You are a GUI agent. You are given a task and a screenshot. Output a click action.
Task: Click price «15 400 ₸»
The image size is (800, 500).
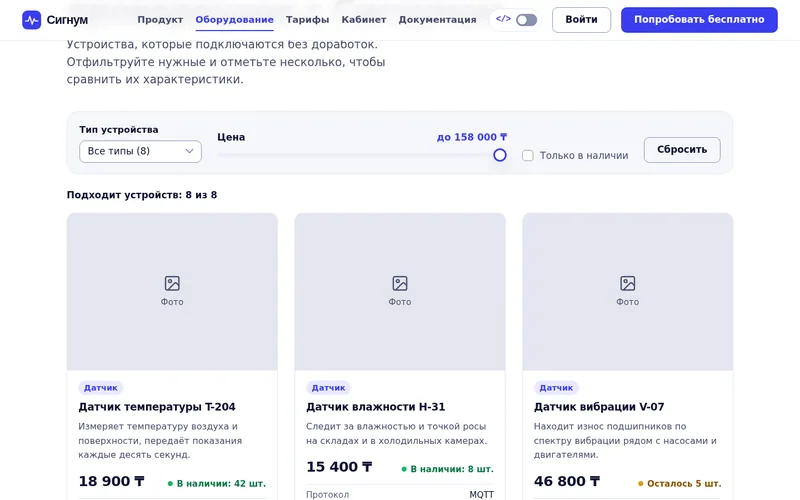tap(339, 467)
